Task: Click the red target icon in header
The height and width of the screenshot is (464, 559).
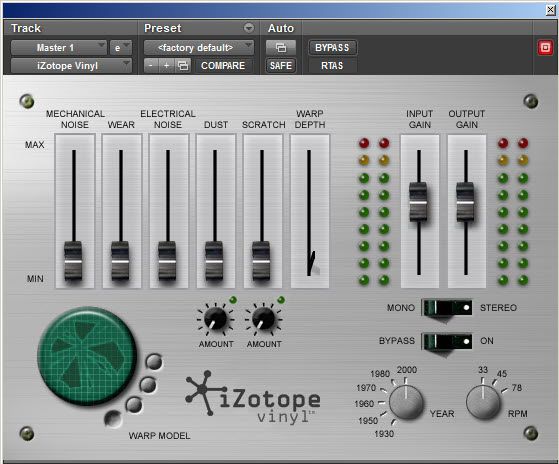Action: click(545, 47)
